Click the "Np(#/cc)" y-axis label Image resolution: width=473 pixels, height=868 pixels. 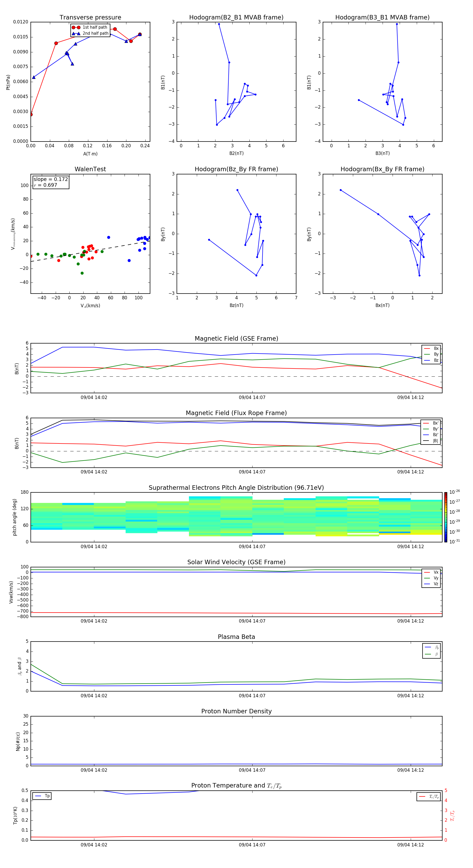(18, 741)
